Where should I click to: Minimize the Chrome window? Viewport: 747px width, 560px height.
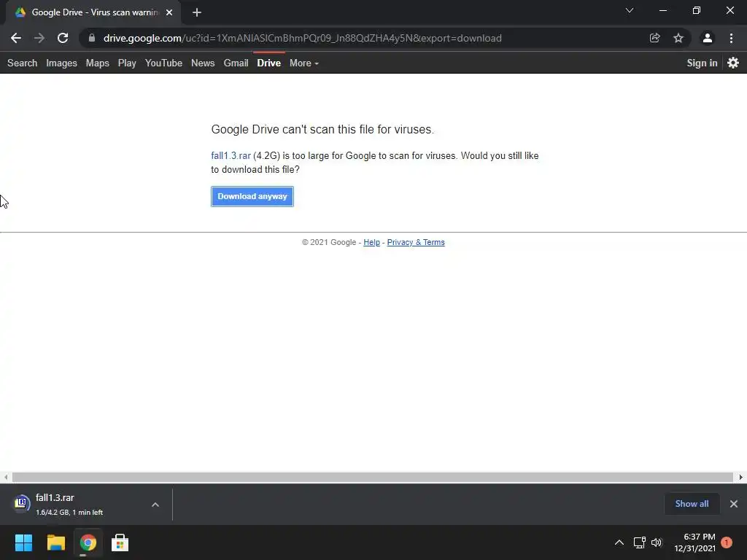click(x=663, y=10)
